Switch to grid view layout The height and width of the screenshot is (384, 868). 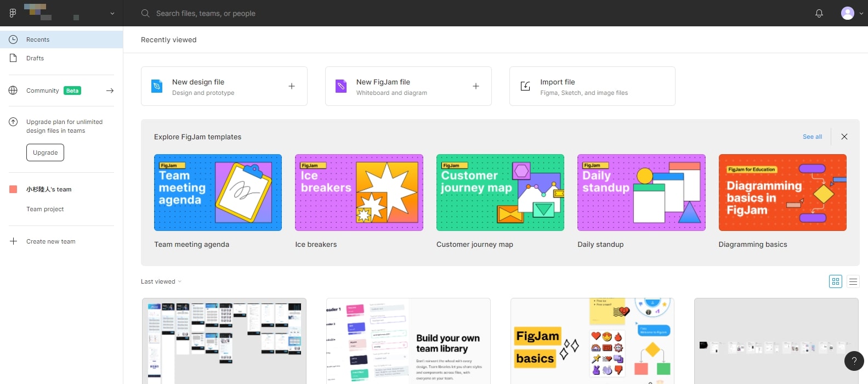pos(836,281)
